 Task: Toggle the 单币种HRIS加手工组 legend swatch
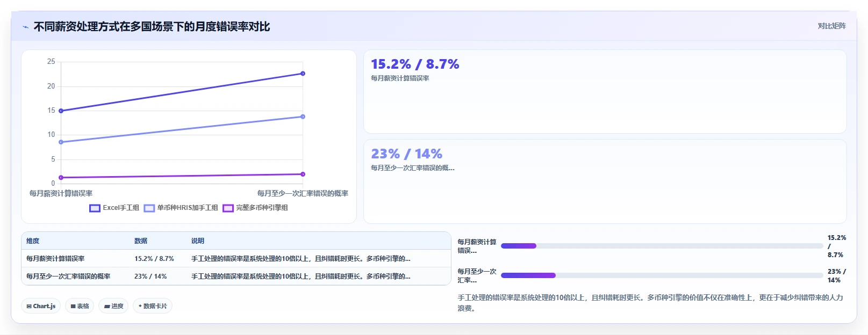tap(149, 208)
